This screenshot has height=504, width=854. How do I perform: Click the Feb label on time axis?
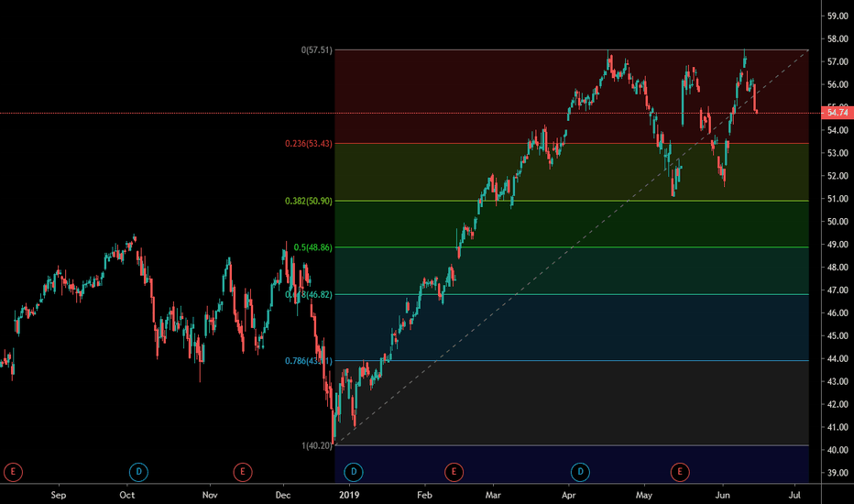(x=424, y=495)
